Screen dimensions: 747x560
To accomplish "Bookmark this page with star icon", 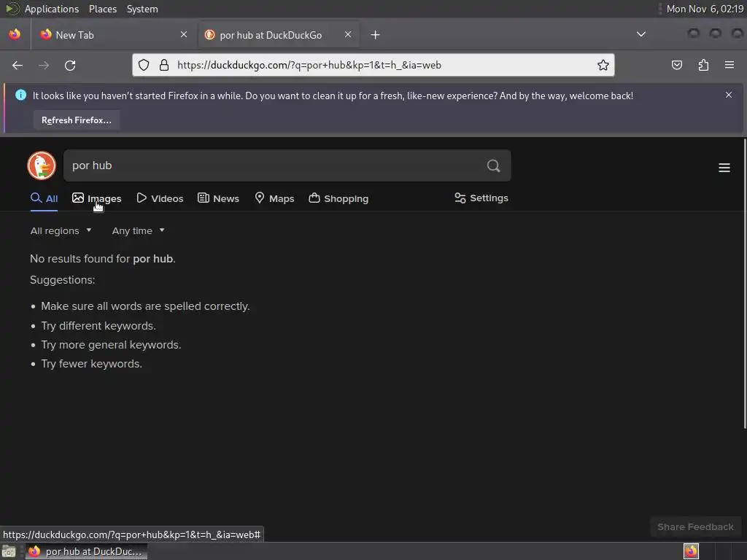I will [603, 65].
